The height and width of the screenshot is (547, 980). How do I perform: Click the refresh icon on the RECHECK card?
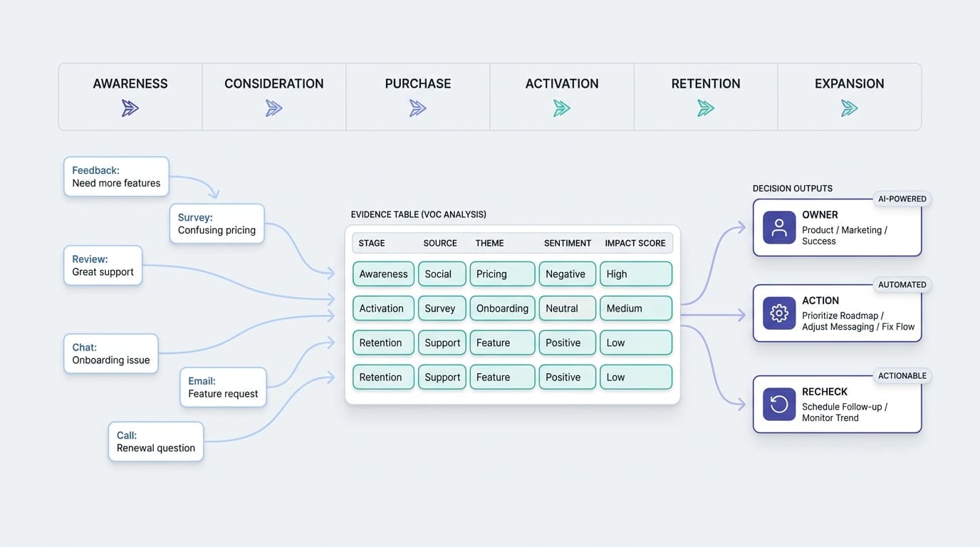[x=779, y=405]
